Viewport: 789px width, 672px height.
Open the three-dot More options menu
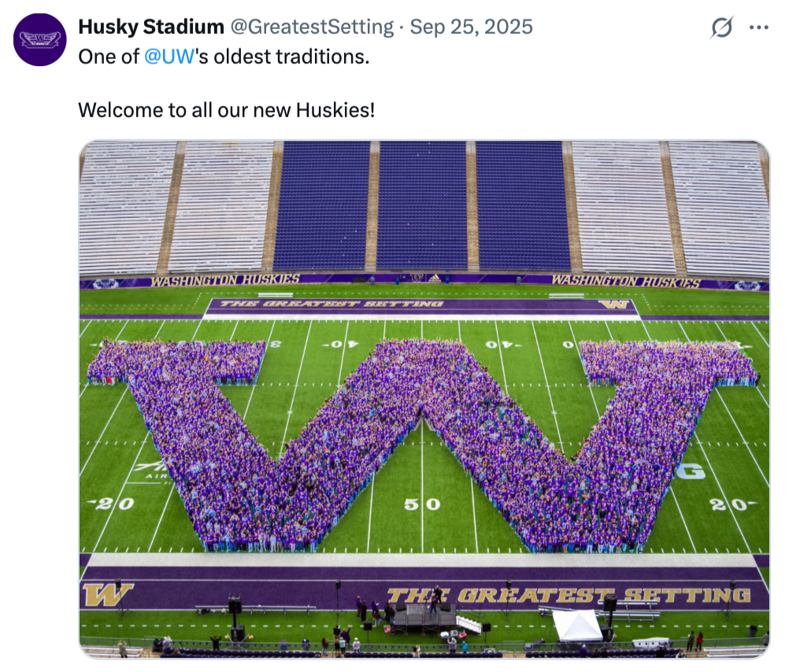tap(758, 28)
